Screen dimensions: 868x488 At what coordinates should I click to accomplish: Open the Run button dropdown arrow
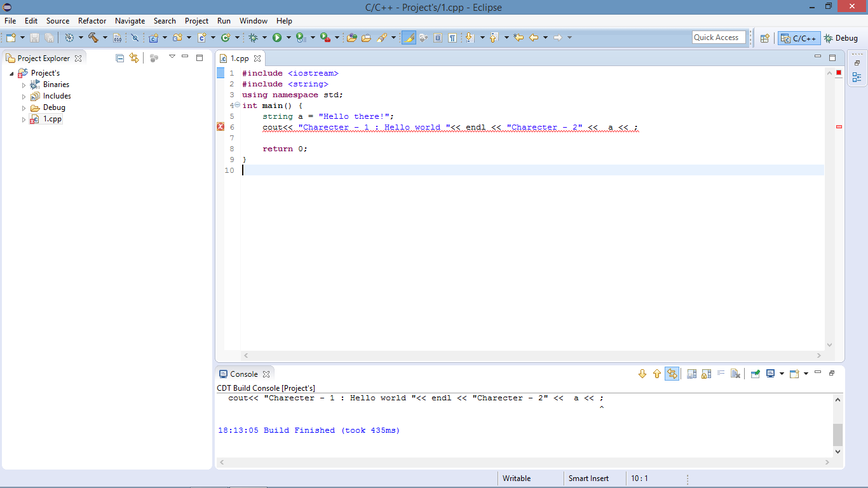click(288, 37)
